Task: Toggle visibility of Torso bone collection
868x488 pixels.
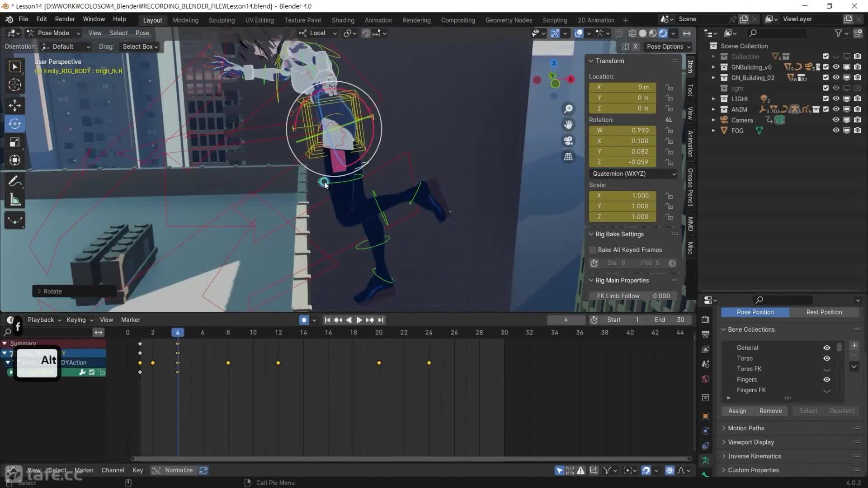Action: click(826, 358)
